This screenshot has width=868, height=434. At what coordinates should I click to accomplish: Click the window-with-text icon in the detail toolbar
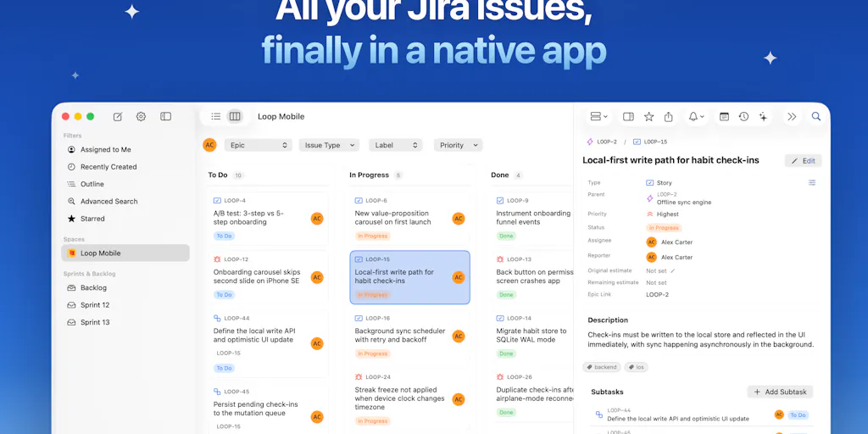click(x=724, y=116)
